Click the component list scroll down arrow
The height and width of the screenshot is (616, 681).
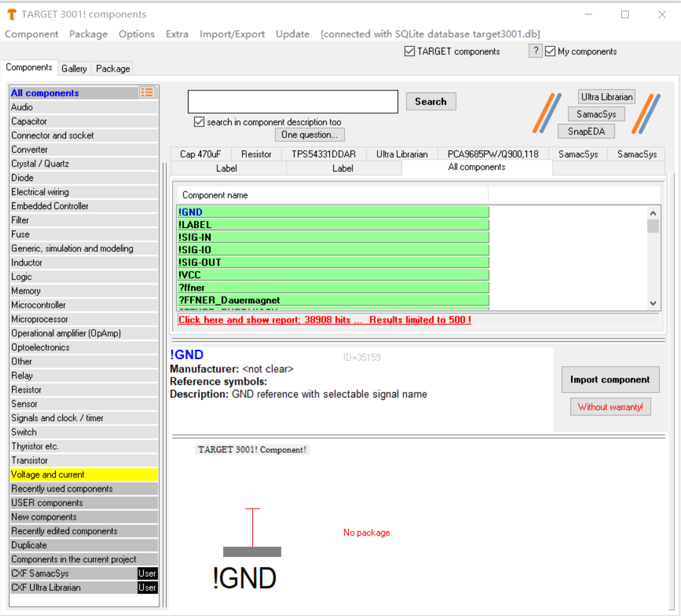[x=653, y=303]
